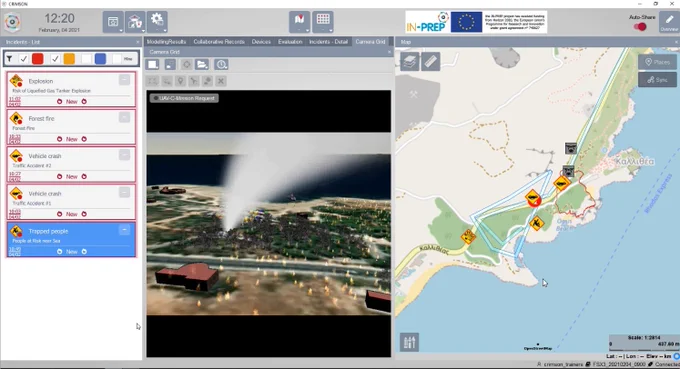
Task: Click the blue priority color swatch
Action: [x=100, y=59]
